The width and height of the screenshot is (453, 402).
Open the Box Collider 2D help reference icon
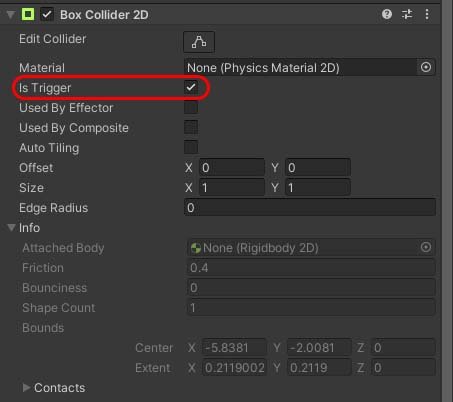pos(387,14)
